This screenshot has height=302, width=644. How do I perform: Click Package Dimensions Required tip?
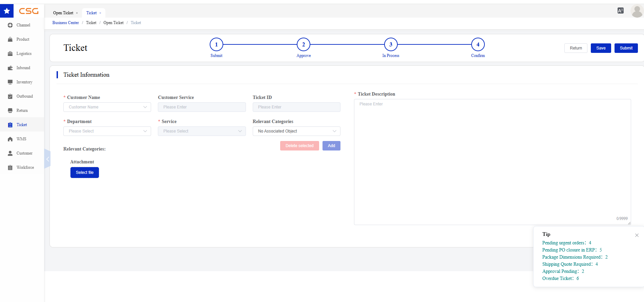tap(575, 257)
